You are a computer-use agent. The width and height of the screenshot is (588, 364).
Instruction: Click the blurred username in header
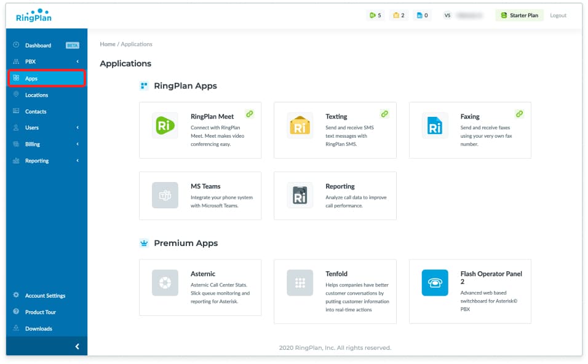coord(469,15)
